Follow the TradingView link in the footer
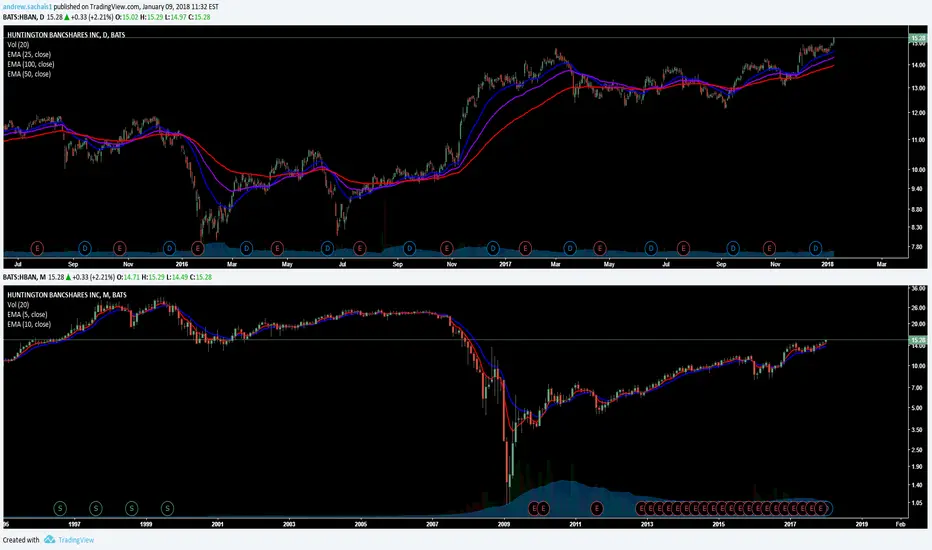The image size is (932, 550). (76, 540)
